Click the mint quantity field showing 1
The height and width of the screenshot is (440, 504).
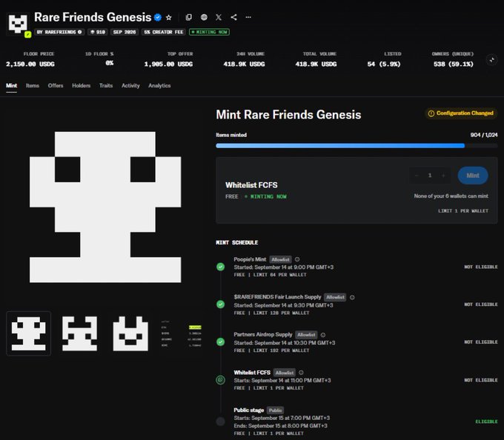click(430, 176)
